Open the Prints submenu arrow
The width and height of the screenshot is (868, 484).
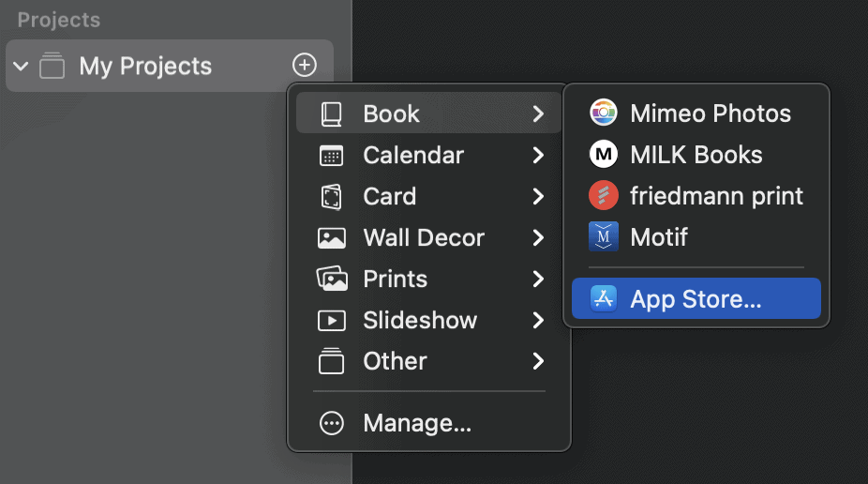click(x=538, y=279)
